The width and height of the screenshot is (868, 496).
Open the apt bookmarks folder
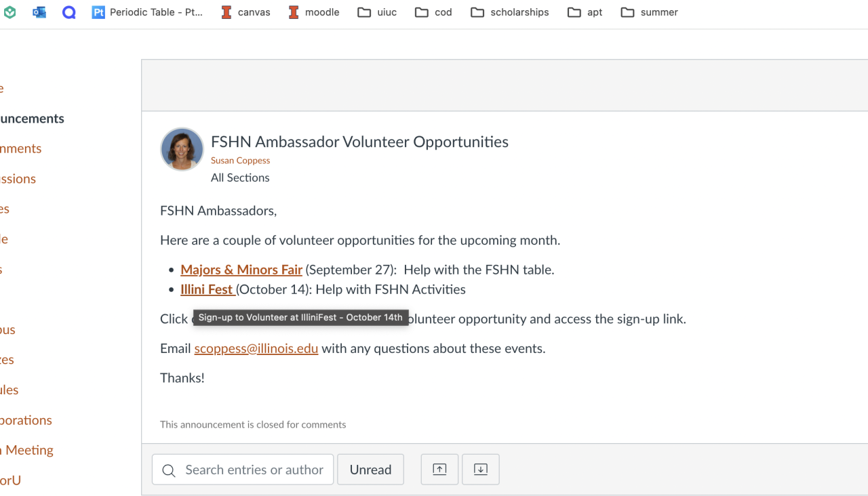tap(585, 12)
